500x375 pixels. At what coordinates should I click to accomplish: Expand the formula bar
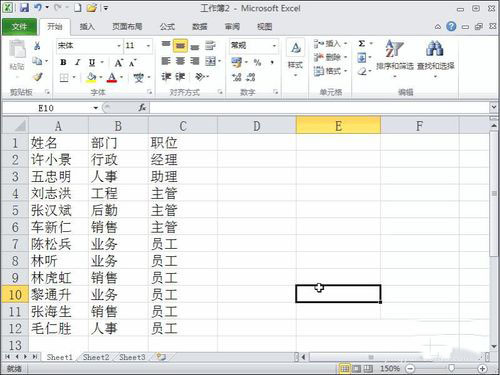click(x=494, y=107)
